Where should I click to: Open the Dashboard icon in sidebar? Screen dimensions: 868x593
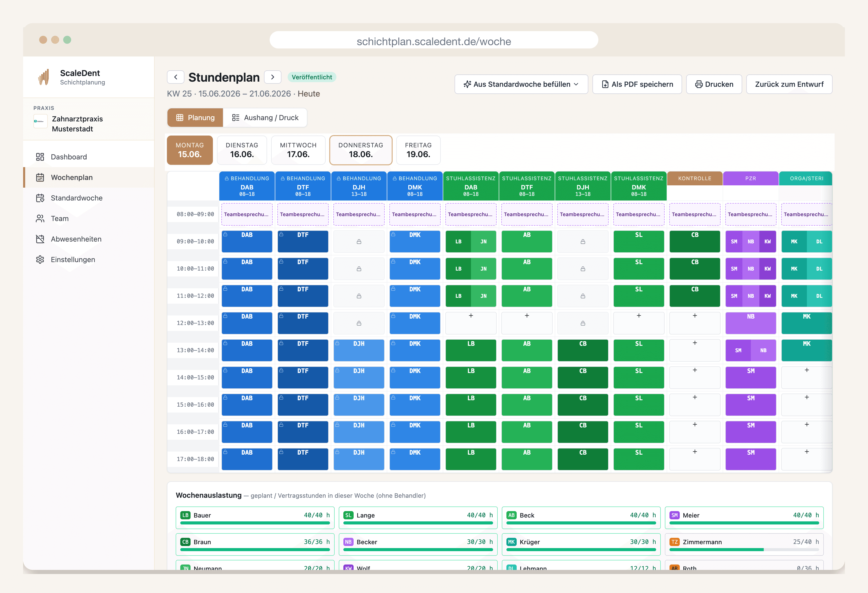[40, 157]
